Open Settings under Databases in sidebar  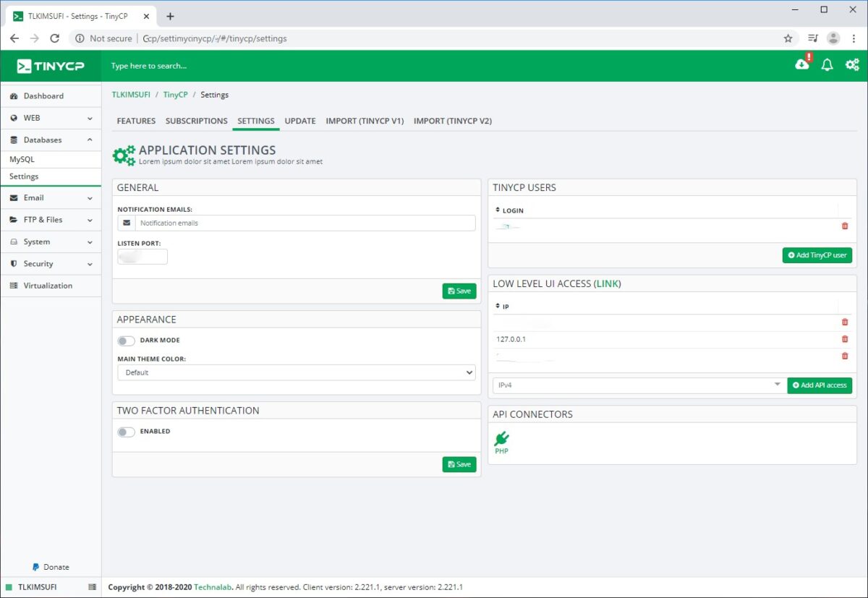[51, 176]
